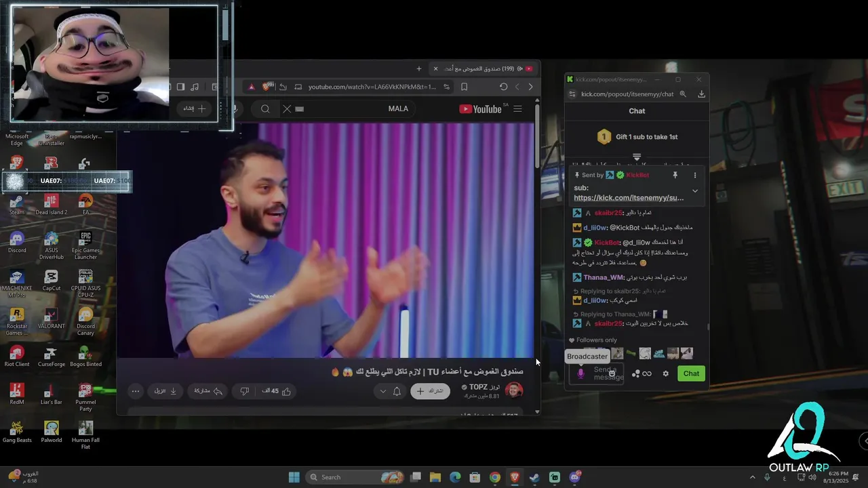Click the Kick popout download/install icon
This screenshot has width=868, height=488.
[x=701, y=94]
